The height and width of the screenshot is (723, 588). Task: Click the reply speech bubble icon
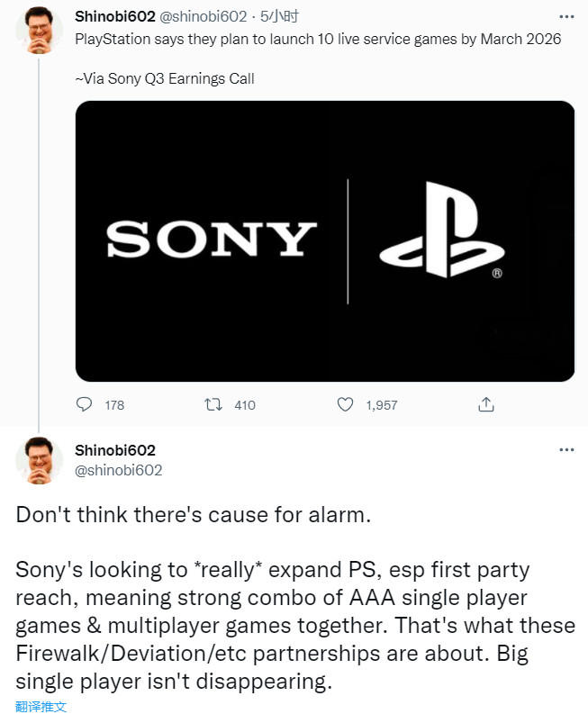(x=84, y=405)
